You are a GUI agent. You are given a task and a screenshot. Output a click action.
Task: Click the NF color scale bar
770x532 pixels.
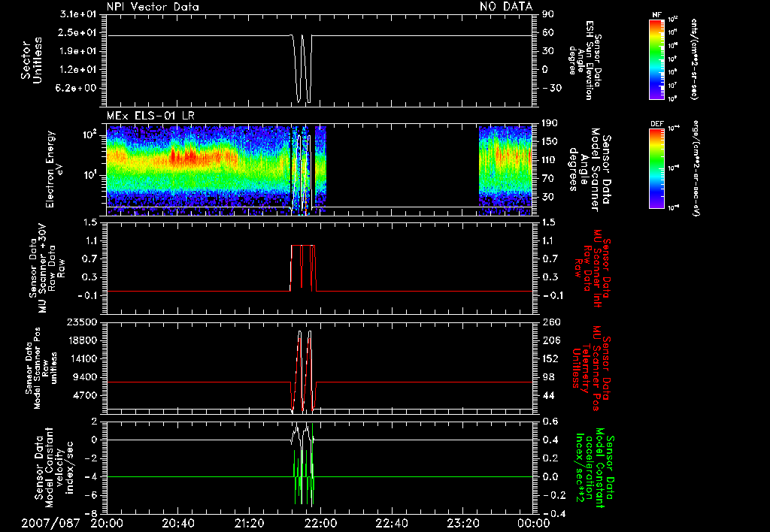(x=656, y=59)
